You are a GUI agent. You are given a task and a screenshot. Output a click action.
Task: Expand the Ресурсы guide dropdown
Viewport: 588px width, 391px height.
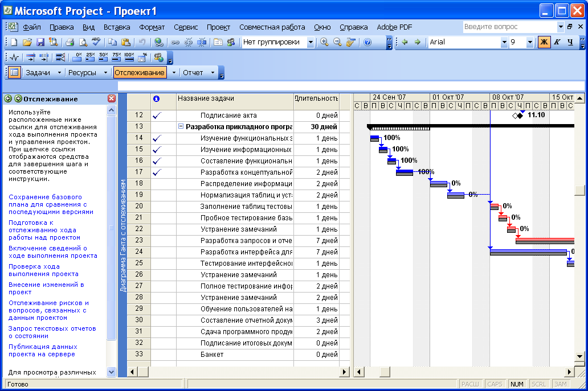(105, 73)
